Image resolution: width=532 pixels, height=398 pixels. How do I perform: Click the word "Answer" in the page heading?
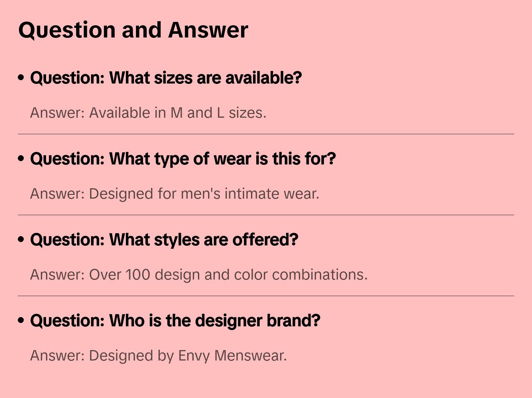coord(208,30)
